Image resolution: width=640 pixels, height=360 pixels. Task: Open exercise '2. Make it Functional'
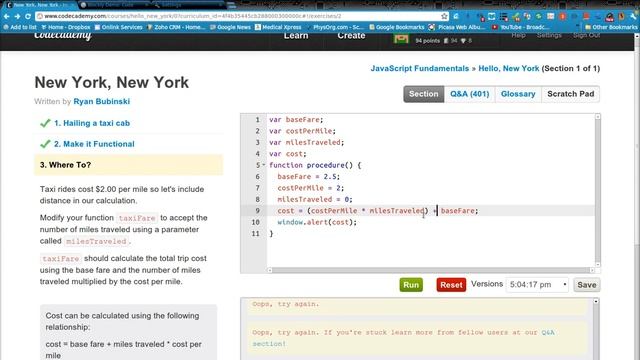point(94,144)
